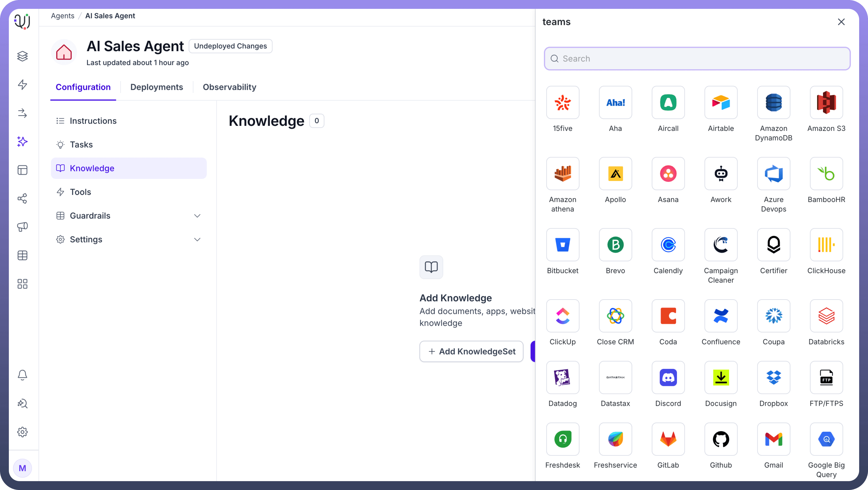This screenshot has height=490, width=868.
Task: Pick the Confluence app icon
Action: pos(721,316)
